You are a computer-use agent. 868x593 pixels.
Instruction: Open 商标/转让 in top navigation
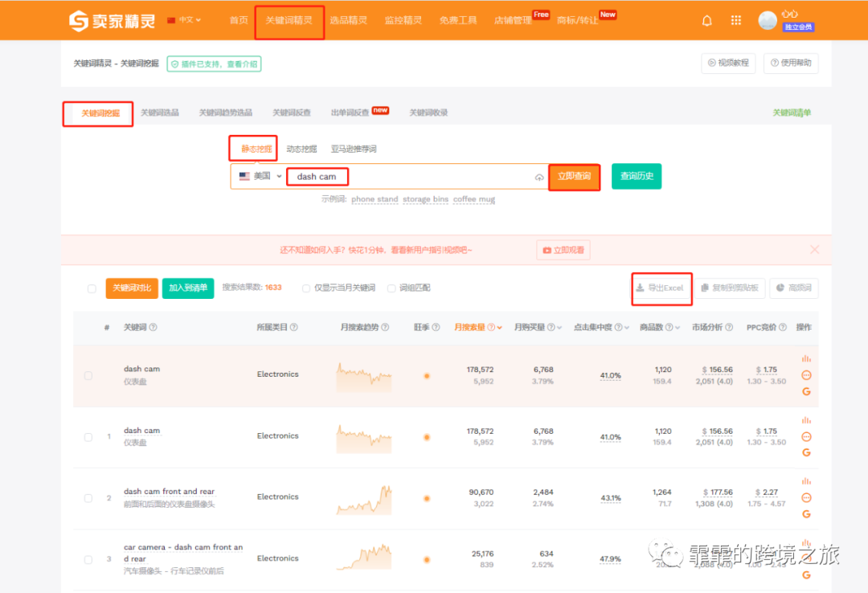[577, 20]
